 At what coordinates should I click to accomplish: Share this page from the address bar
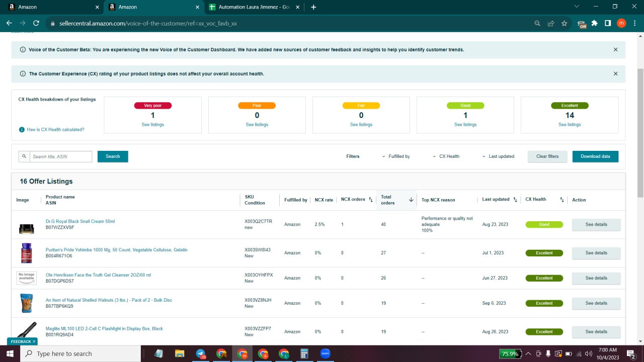tap(551, 23)
